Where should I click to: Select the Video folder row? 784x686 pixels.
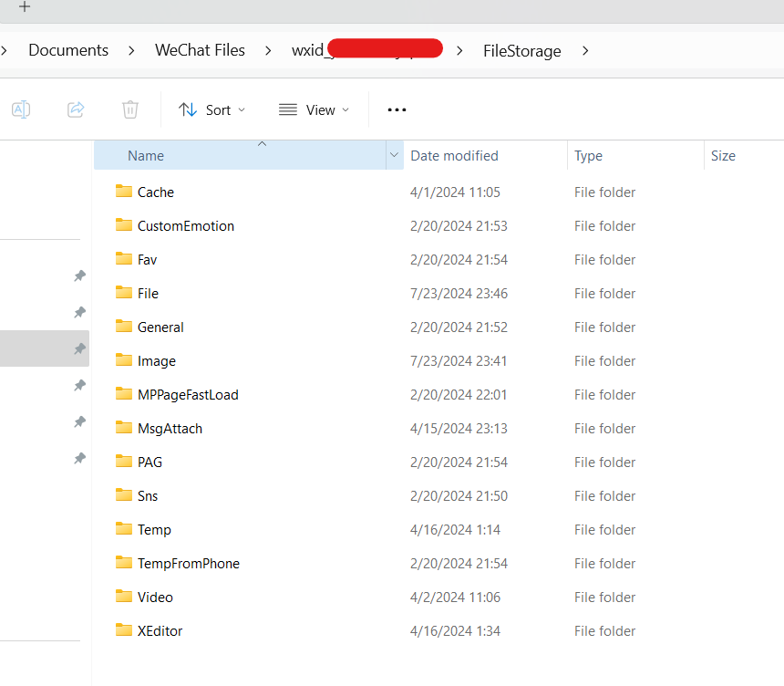438,597
